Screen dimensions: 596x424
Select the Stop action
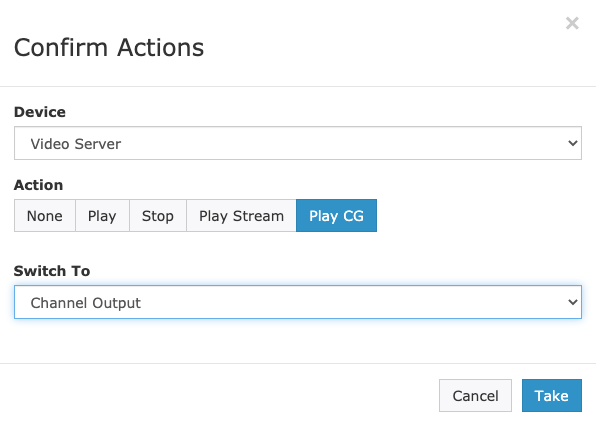coord(158,216)
